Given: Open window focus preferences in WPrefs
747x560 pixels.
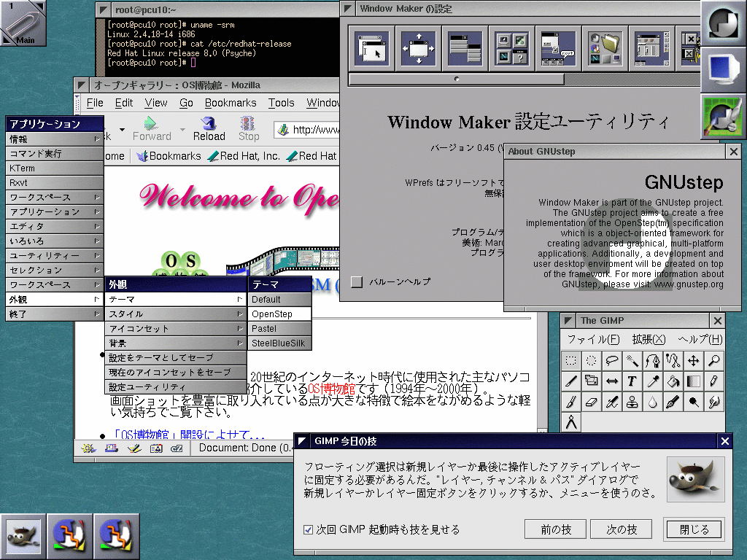Looking at the screenshot, I should coord(372,49).
